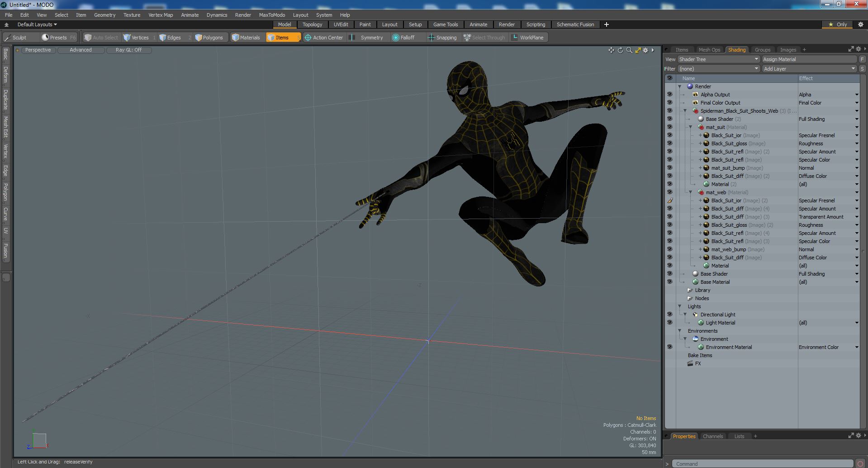The height and width of the screenshot is (468, 868).
Task: Collapse the Lights section
Action: click(679, 306)
